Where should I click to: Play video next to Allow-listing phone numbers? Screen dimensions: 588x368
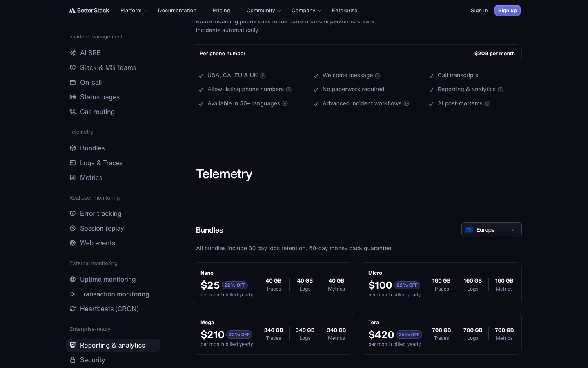[x=289, y=90]
